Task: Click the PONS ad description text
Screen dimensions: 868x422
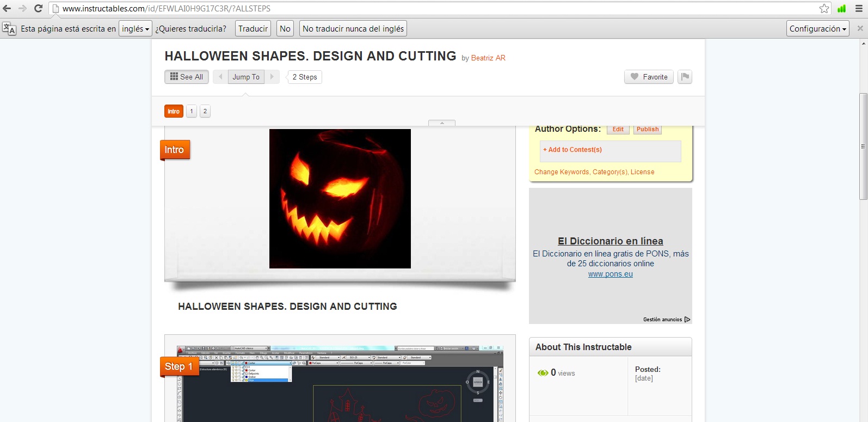Action: 611,259
